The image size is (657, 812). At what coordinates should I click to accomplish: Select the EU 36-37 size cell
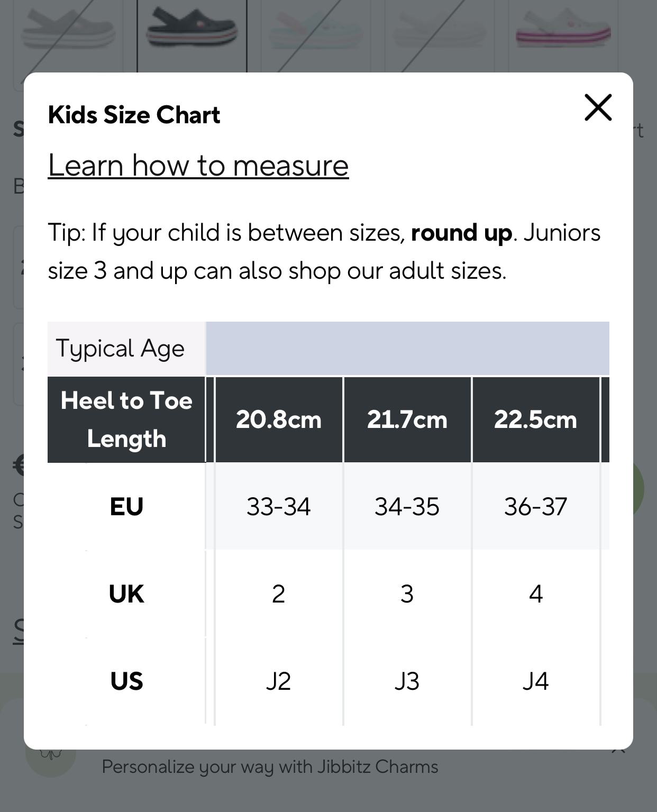point(535,507)
